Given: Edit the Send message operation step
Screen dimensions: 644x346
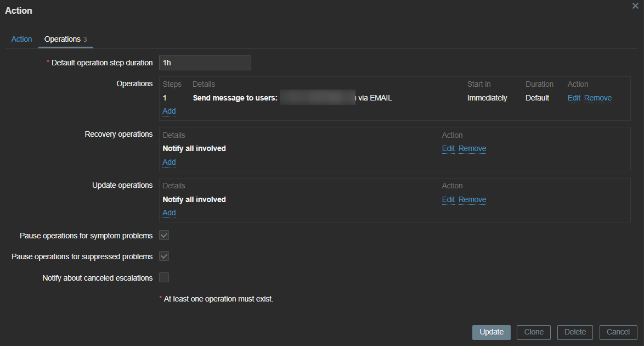Looking at the screenshot, I should click(574, 98).
